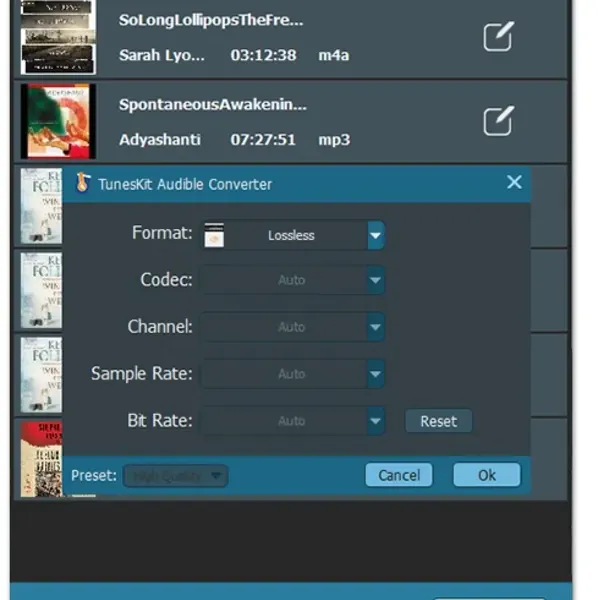Image resolution: width=598 pixels, height=600 pixels.
Task: Click the title SoLongLollipopsTheFre...
Action: tap(211, 20)
